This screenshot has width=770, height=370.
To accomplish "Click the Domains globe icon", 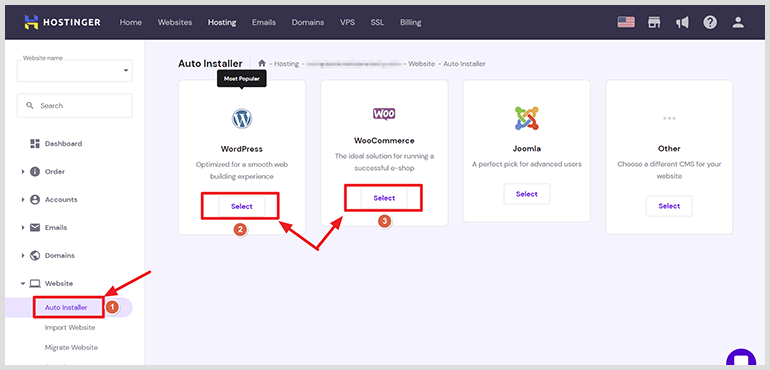I will click(34, 256).
